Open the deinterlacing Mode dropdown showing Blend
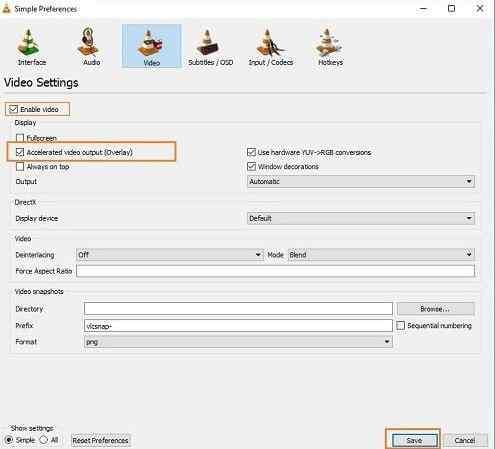495x449 pixels. [x=381, y=255]
